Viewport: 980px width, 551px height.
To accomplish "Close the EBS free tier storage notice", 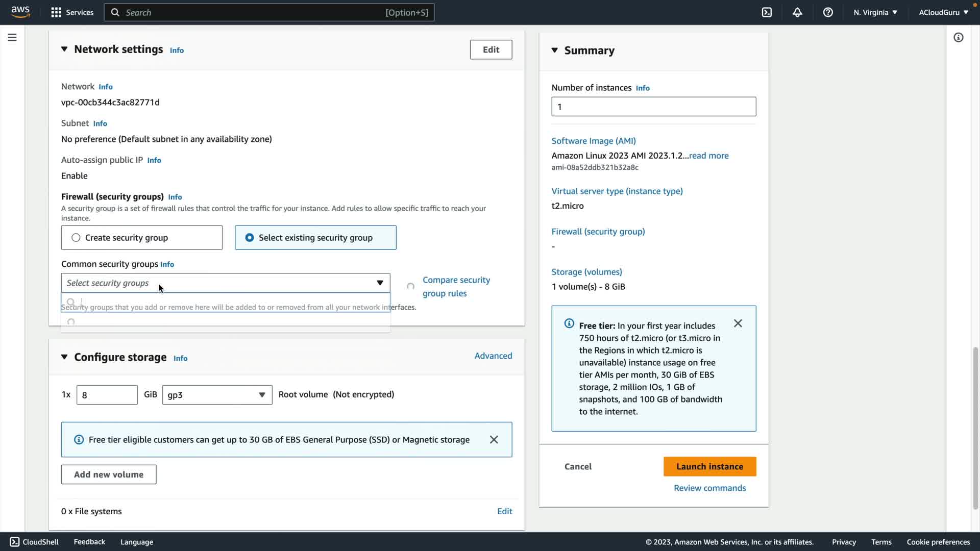I will tap(494, 440).
